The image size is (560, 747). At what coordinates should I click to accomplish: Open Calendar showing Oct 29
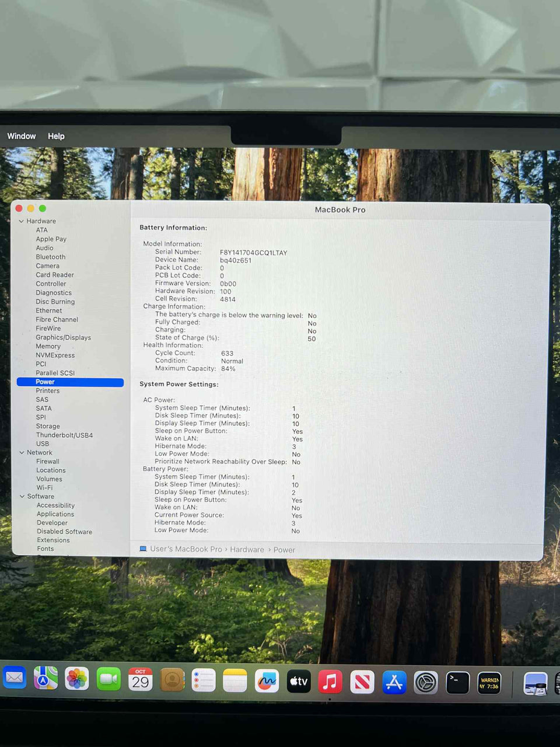(140, 679)
